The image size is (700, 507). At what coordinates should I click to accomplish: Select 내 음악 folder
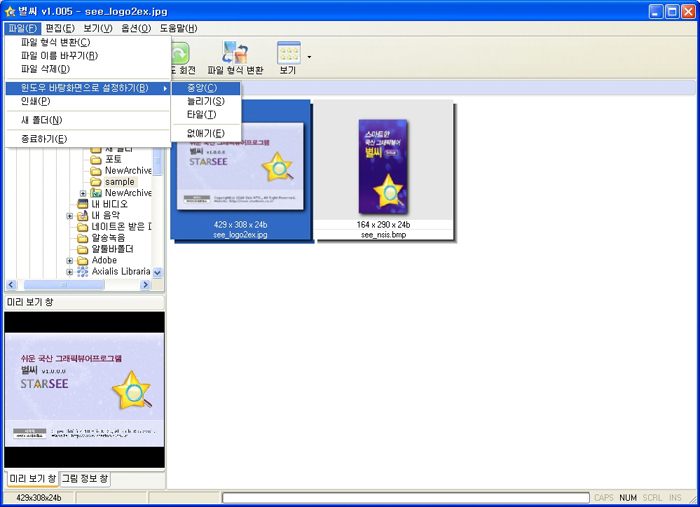[105, 215]
